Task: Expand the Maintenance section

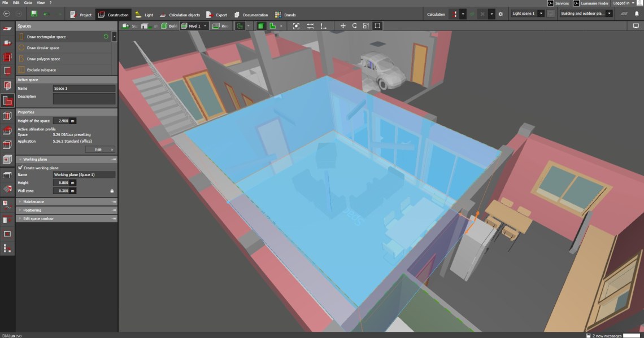Action: 33,201
